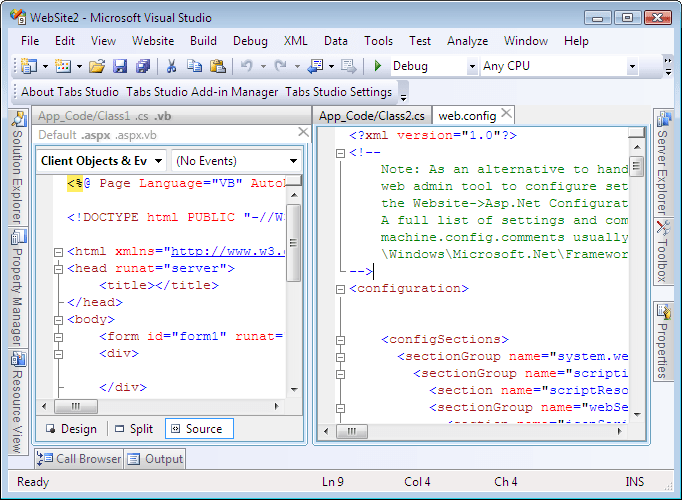Open the Server Explorer side panel
The width and height of the screenshot is (682, 500).
pyautogui.click(x=662, y=163)
